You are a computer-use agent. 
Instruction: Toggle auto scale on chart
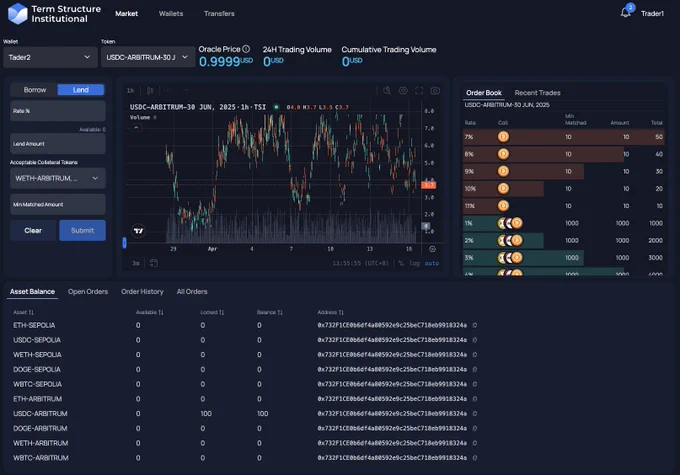click(432, 263)
